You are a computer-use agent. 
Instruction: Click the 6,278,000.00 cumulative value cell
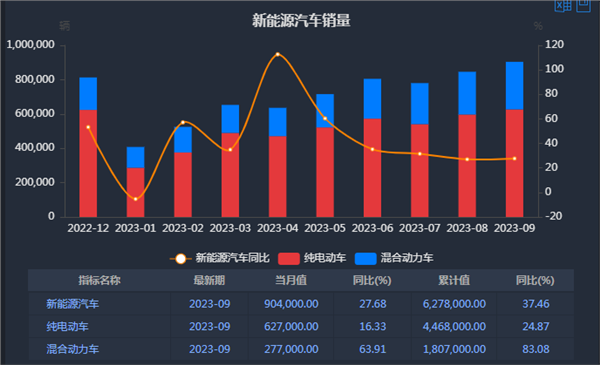pos(454,304)
